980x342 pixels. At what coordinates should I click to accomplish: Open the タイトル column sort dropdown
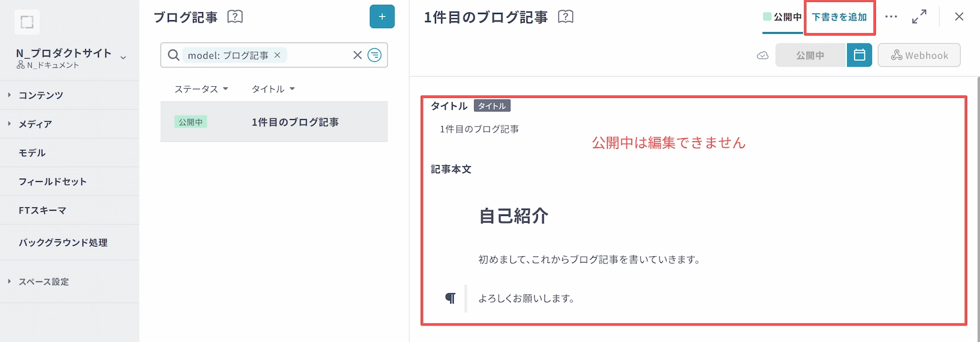pos(273,89)
